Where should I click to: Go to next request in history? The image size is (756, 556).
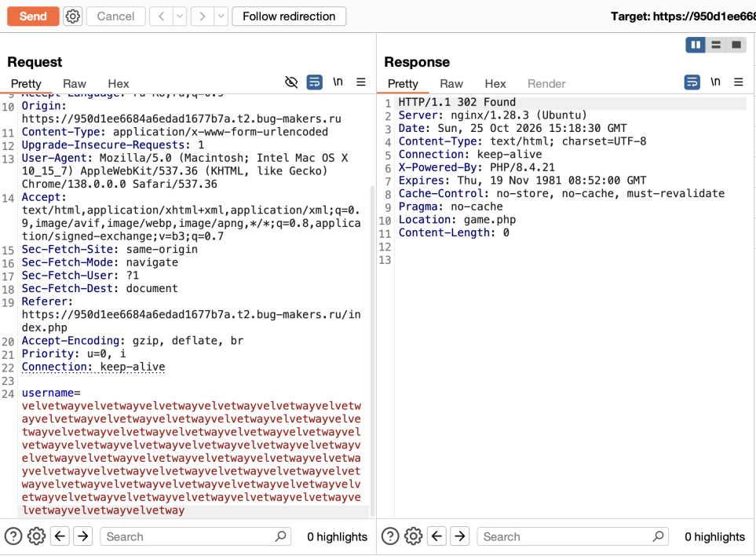coord(203,16)
